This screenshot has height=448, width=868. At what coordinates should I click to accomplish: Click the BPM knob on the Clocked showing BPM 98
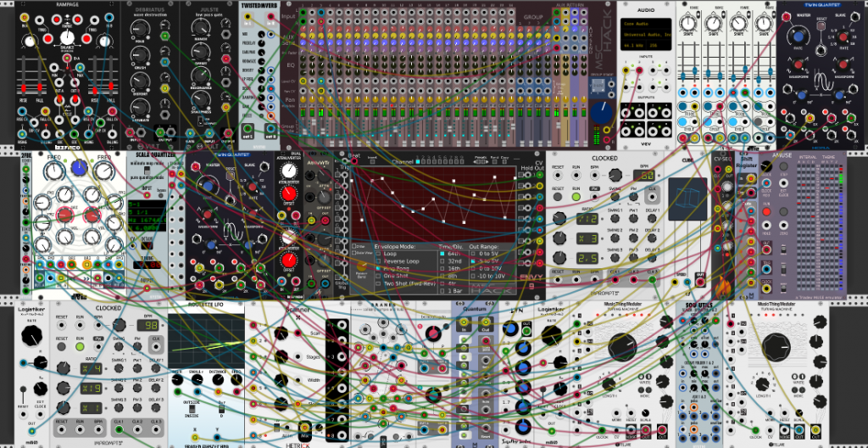(x=119, y=325)
